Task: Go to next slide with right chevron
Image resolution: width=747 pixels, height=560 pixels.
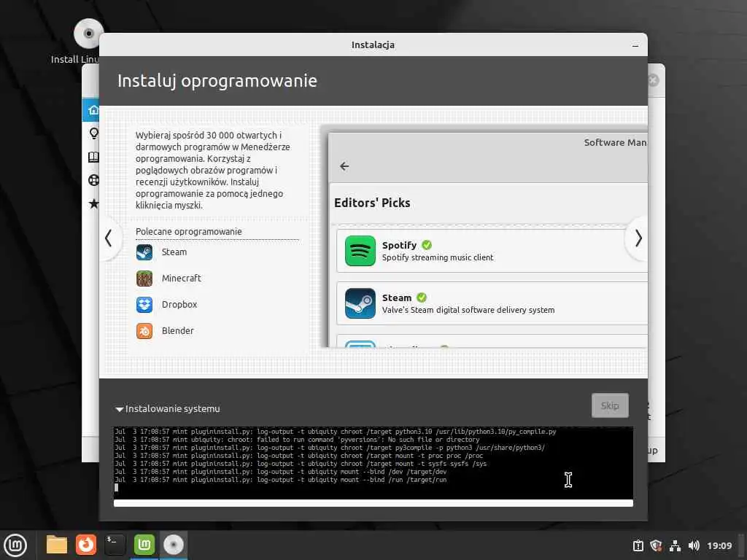Action: (x=638, y=238)
